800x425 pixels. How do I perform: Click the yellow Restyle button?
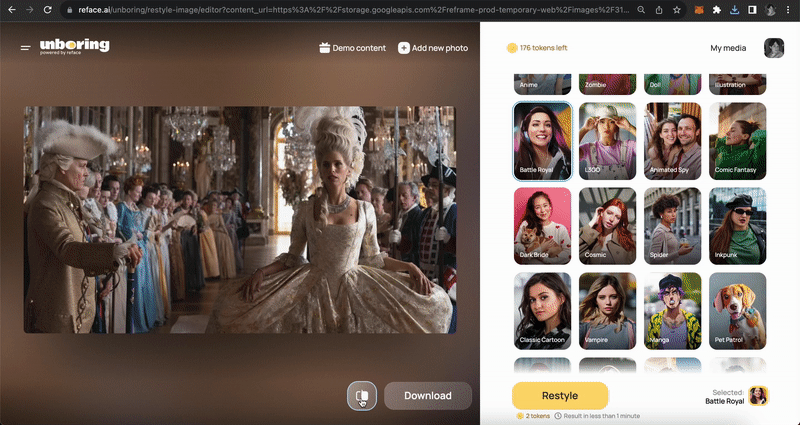[x=560, y=395]
